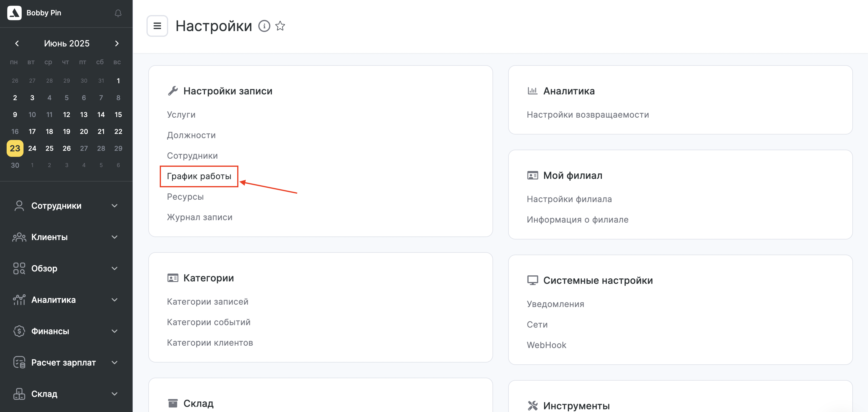
Task: Click the Июнь 2025 month label
Action: coord(67,43)
